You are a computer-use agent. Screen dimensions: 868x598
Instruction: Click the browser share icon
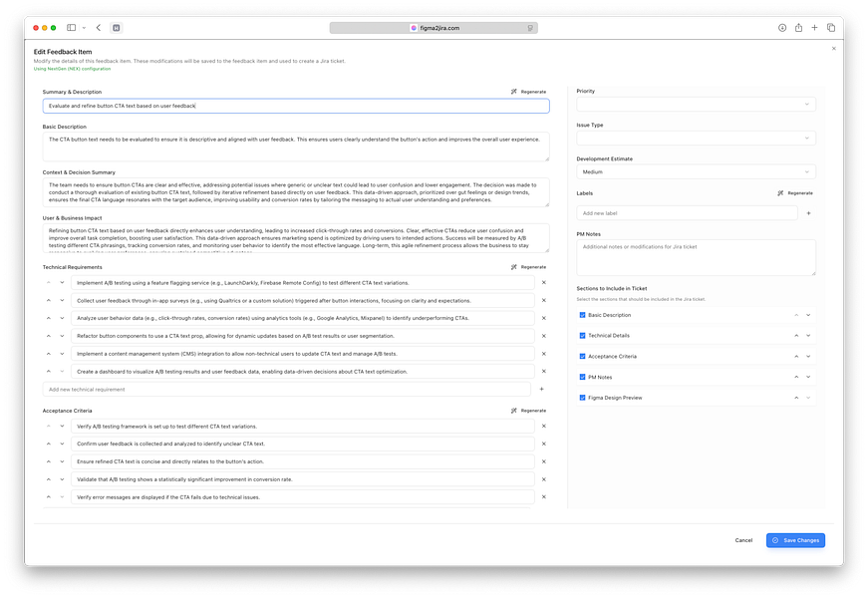click(799, 27)
